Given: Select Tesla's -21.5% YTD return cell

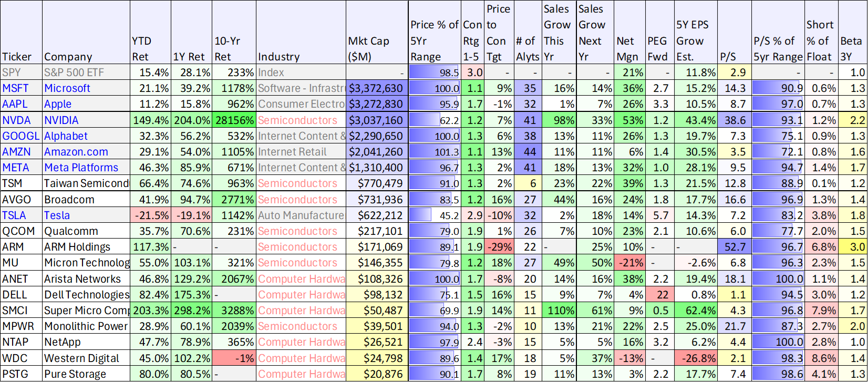Looking at the screenshot, I should point(150,215).
